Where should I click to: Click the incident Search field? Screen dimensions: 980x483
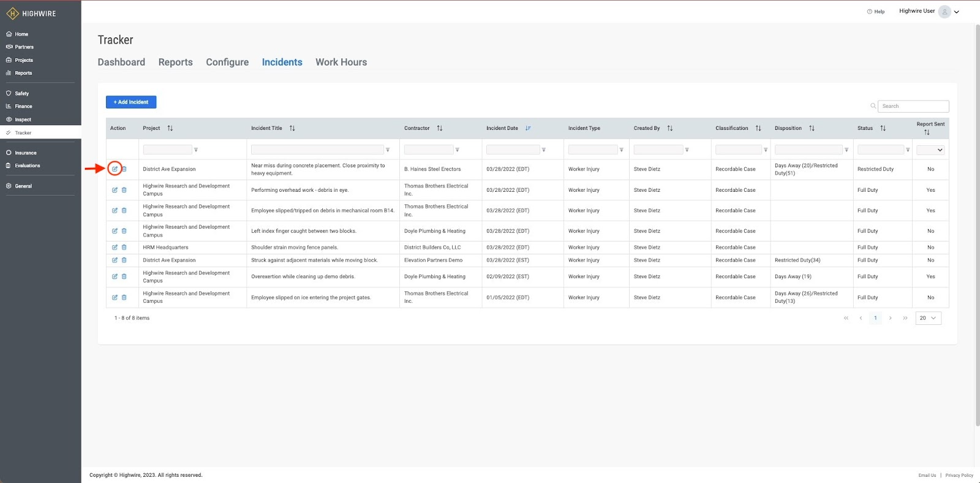pyautogui.click(x=913, y=106)
